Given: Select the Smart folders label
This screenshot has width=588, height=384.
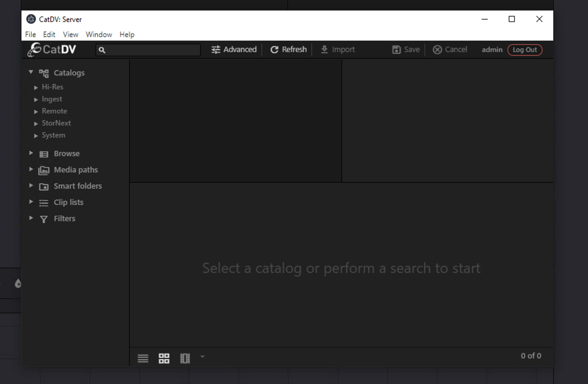Looking at the screenshot, I should click(78, 186).
